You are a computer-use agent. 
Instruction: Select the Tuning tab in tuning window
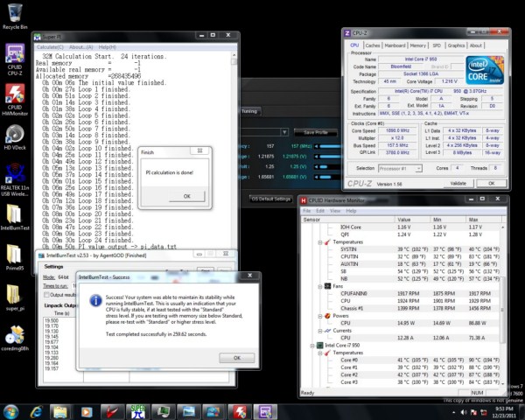[249, 111]
